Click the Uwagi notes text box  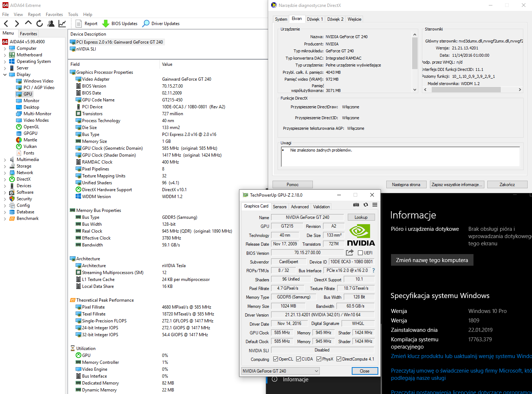click(x=400, y=157)
